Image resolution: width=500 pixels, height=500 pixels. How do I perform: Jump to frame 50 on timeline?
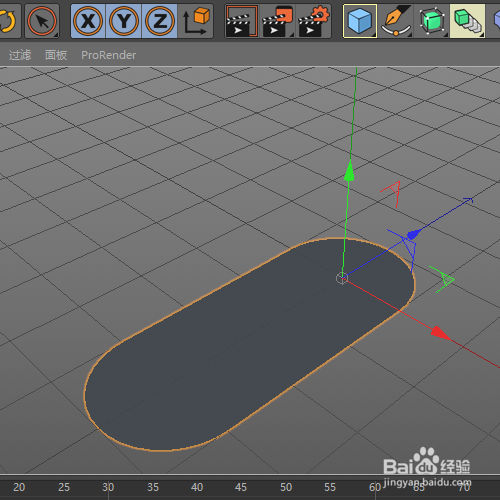tap(286, 487)
